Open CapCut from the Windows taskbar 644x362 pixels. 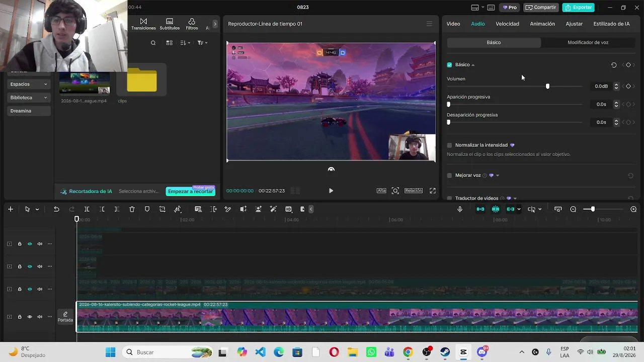coord(463,352)
